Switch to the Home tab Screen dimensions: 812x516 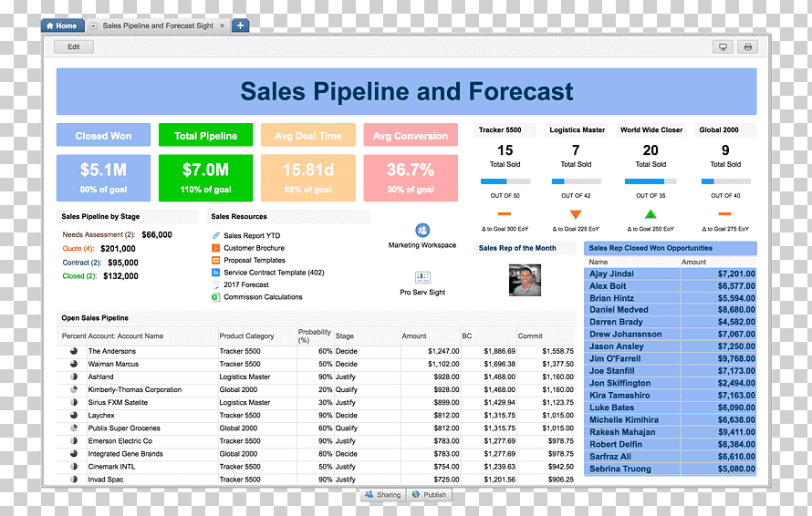coord(62,26)
